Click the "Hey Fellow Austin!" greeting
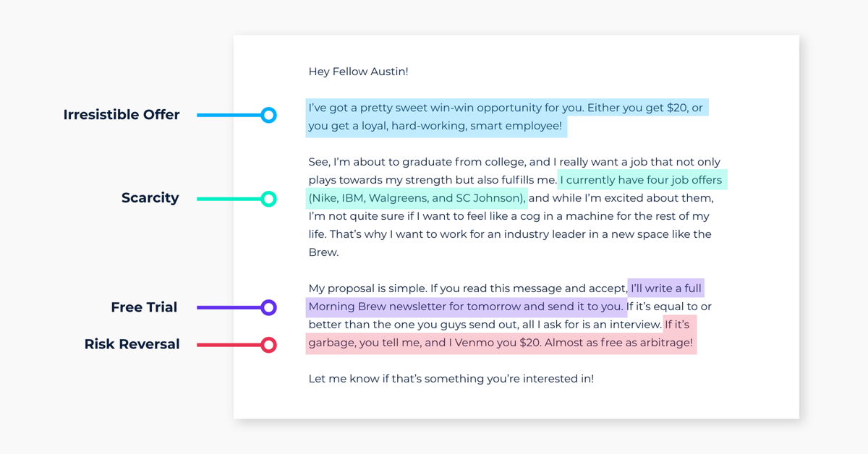The width and height of the screenshot is (868, 454). [358, 72]
